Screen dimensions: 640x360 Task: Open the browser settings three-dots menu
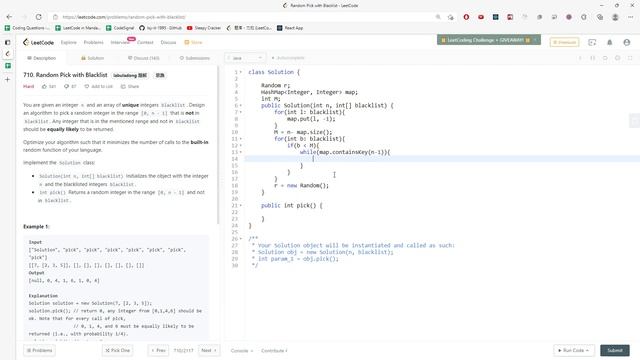tap(631, 17)
